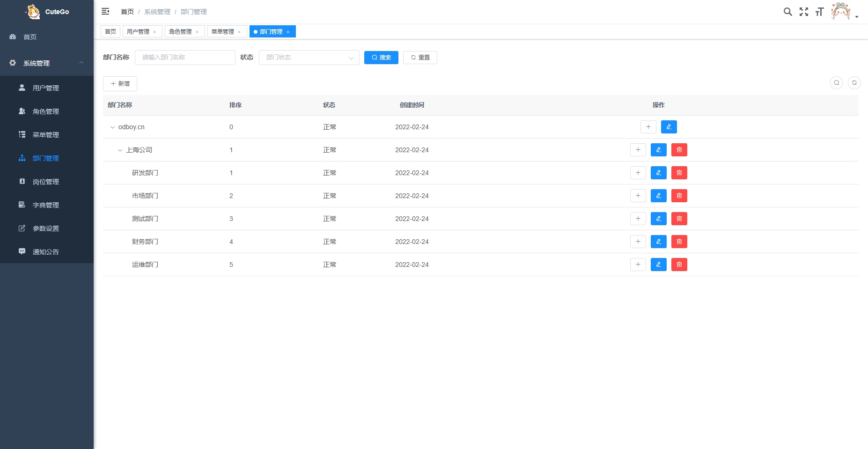Viewport: 868px width, 449px height.
Task: Click the blue 搜索 button
Action: tap(381, 58)
